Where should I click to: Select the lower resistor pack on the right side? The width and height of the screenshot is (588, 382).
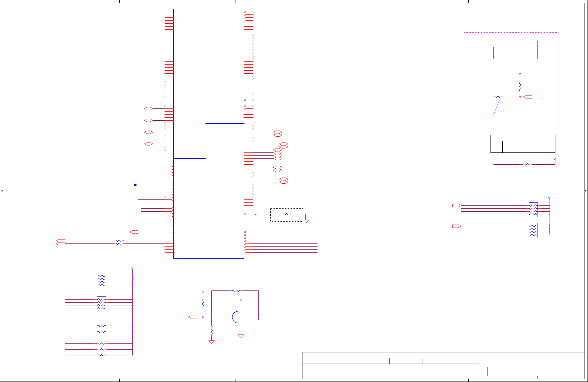coord(533,230)
